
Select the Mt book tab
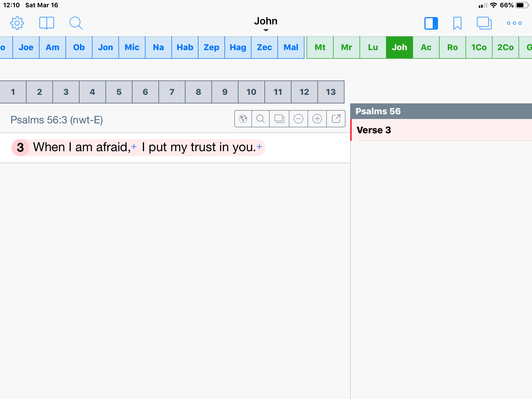(x=320, y=47)
